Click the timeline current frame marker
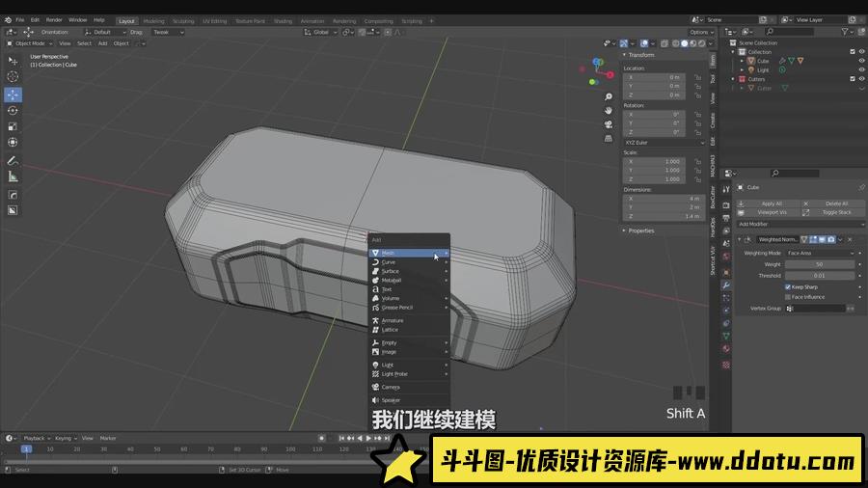The height and width of the screenshot is (488, 868). pos(26,449)
